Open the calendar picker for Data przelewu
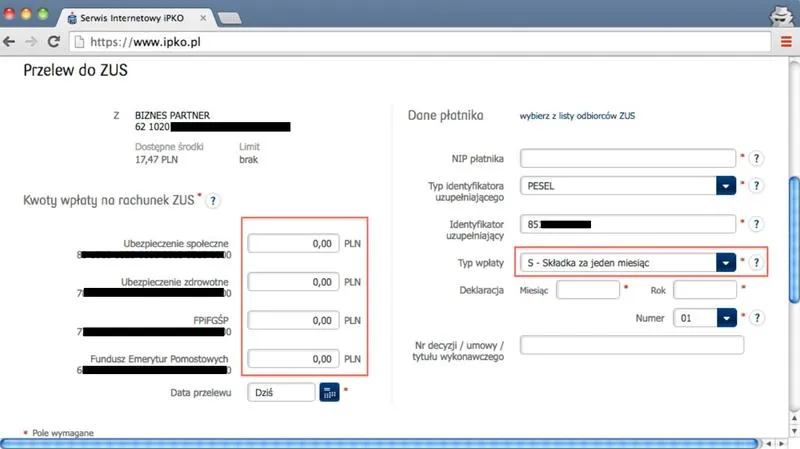 [x=330, y=393]
